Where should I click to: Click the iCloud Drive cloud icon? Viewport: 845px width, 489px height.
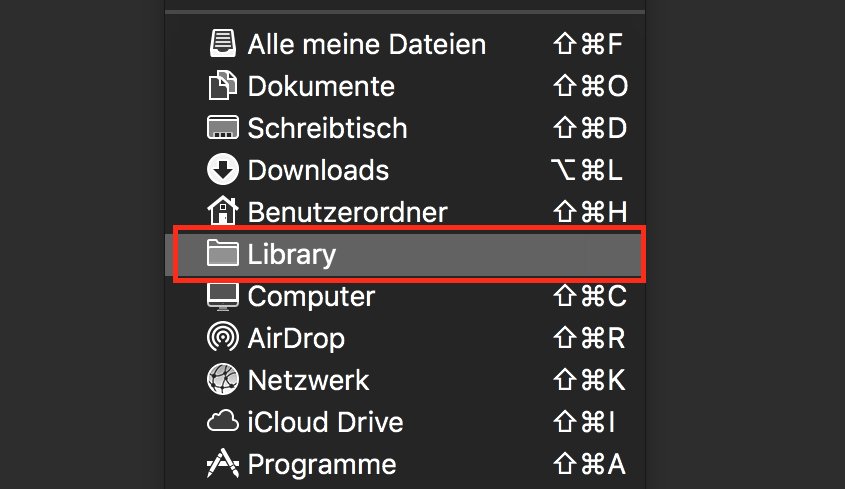coord(223,421)
